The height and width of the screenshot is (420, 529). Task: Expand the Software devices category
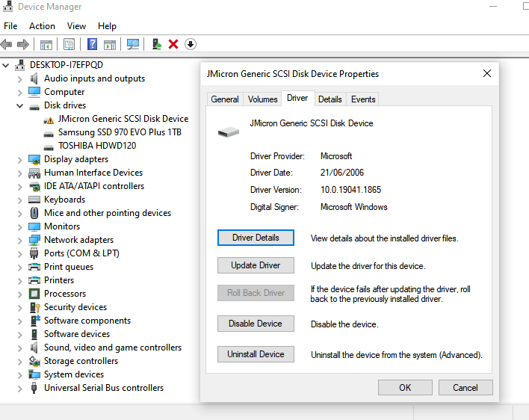pos(20,334)
